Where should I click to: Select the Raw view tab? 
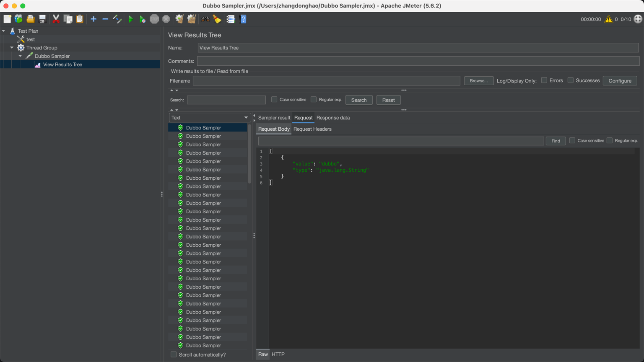click(263, 354)
